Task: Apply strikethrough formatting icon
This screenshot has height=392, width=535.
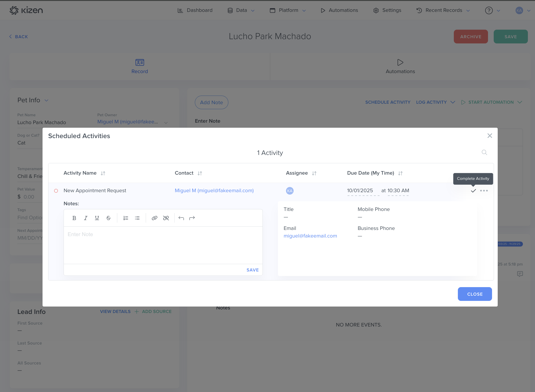Action: [x=108, y=218]
